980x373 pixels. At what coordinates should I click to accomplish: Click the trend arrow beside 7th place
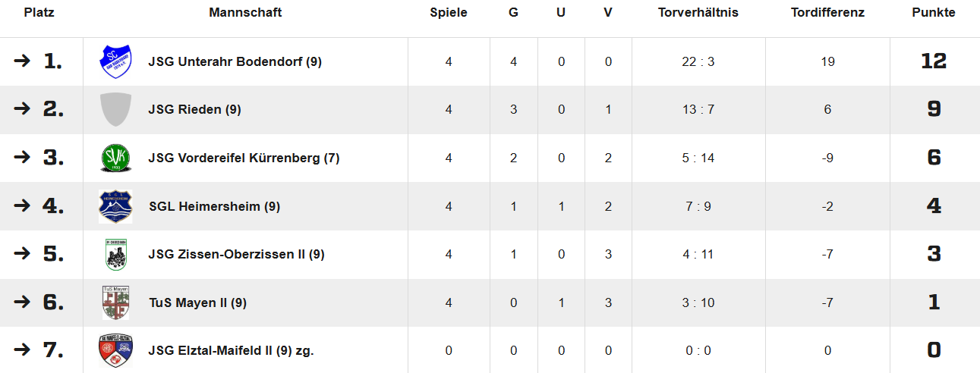point(22,350)
